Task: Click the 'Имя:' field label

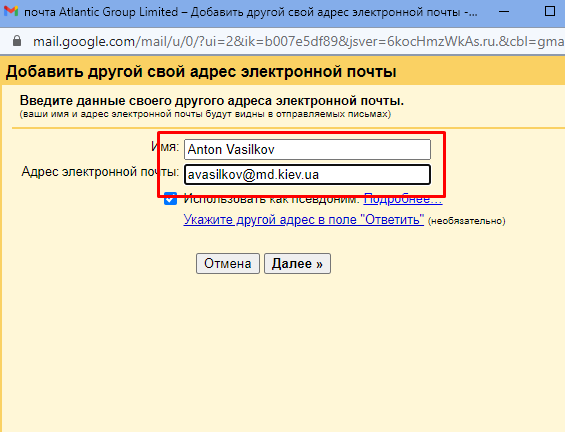Action: (165, 147)
